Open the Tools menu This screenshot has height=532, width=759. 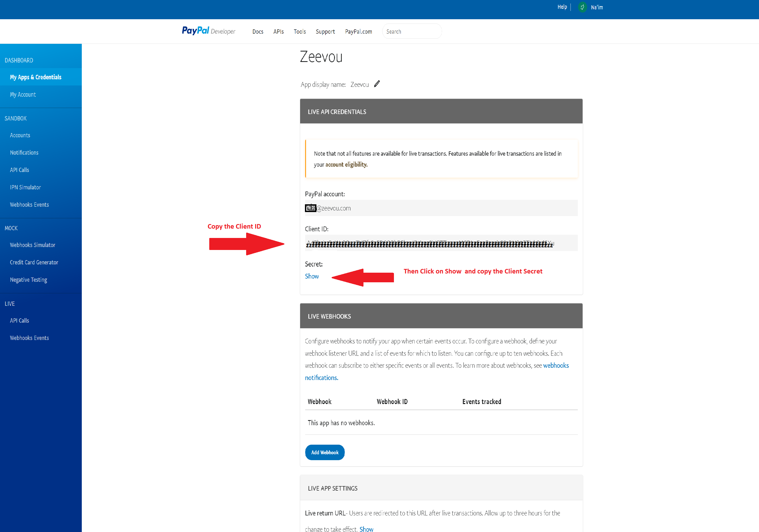pyautogui.click(x=300, y=32)
